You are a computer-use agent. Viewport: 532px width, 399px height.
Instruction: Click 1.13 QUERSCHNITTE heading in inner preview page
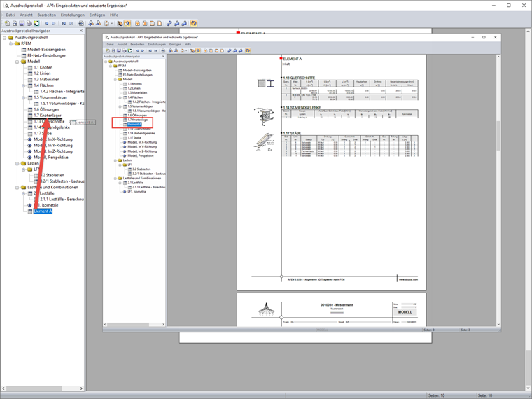tap(299, 78)
